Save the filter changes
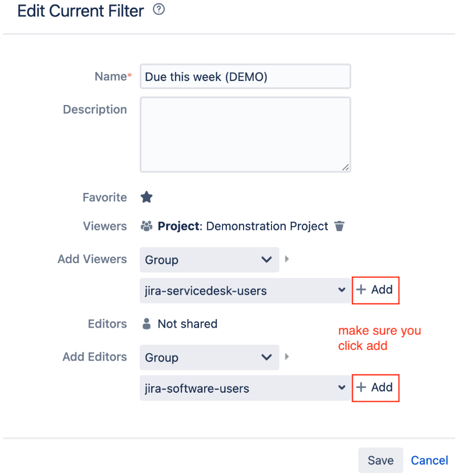 (380, 460)
